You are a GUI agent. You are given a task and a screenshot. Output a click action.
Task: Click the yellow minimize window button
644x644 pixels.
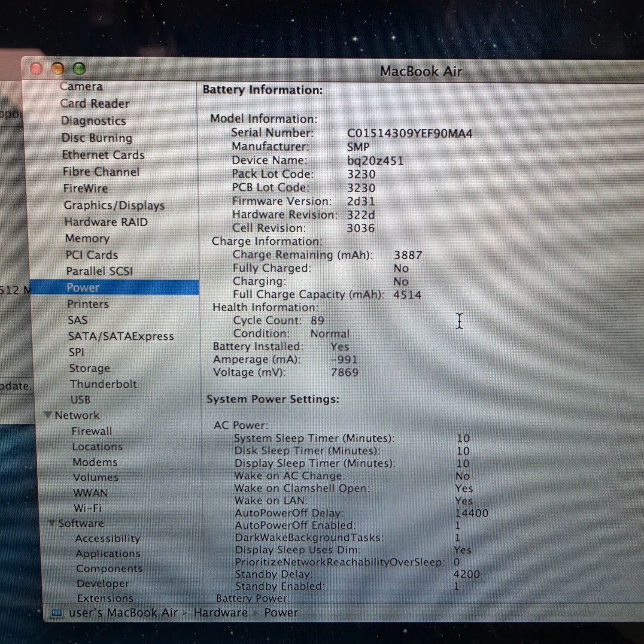pyautogui.click(x=58, y=69)
